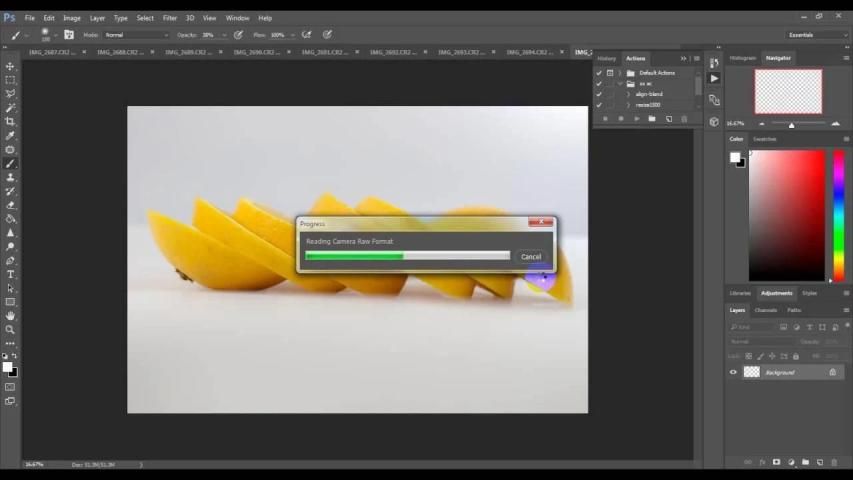Screen dimensions: 853x480
Task: Switch to the Channels tab
Action: click(765, 310)
